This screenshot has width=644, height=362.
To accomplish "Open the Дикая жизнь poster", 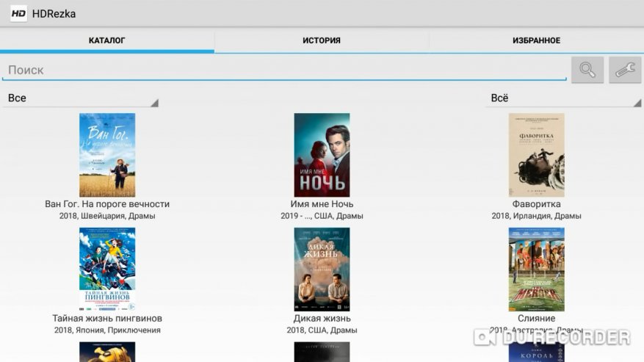I will (322, 269).
